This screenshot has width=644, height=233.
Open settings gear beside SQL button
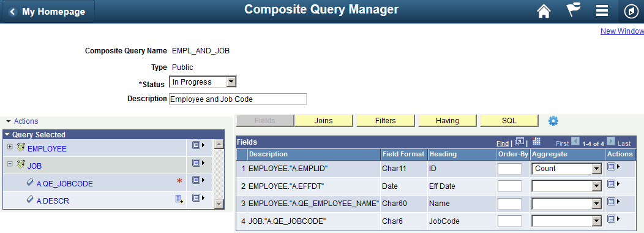click(553, 121)
